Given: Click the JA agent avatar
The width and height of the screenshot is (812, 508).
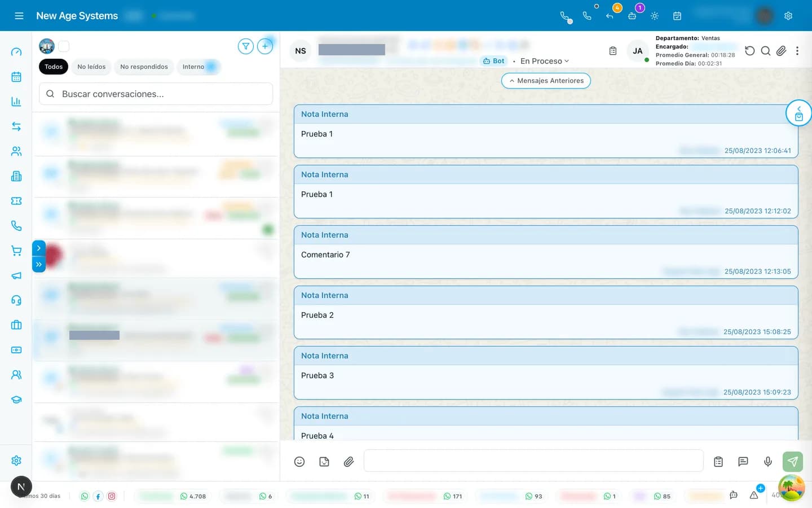Looking at the screenshot, I should (638, 51).
